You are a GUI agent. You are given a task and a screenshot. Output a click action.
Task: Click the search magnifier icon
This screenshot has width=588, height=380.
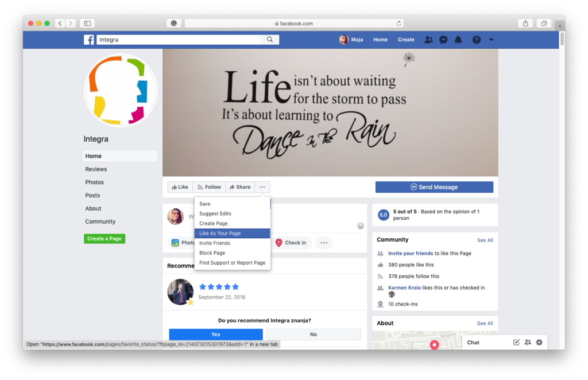(x=270, y=40)
